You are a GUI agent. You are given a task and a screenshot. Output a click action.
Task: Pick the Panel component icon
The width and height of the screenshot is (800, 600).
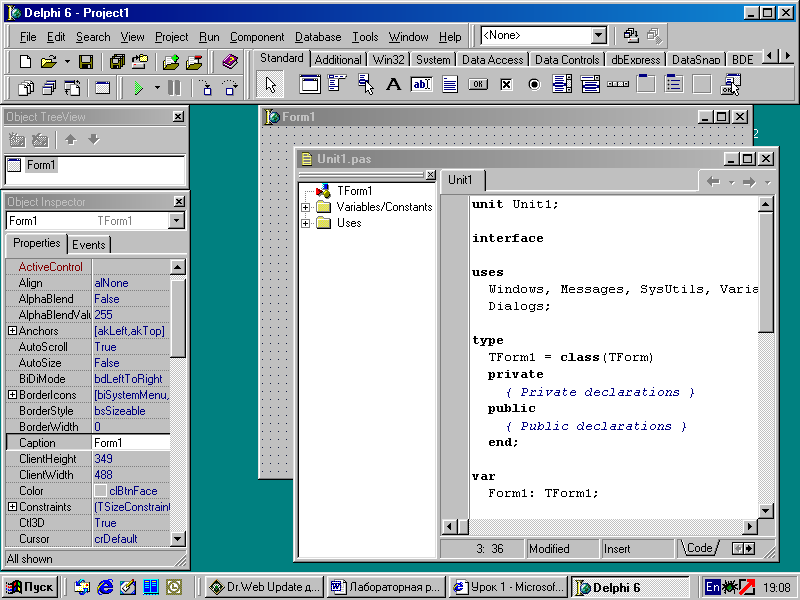coord(702,84)
